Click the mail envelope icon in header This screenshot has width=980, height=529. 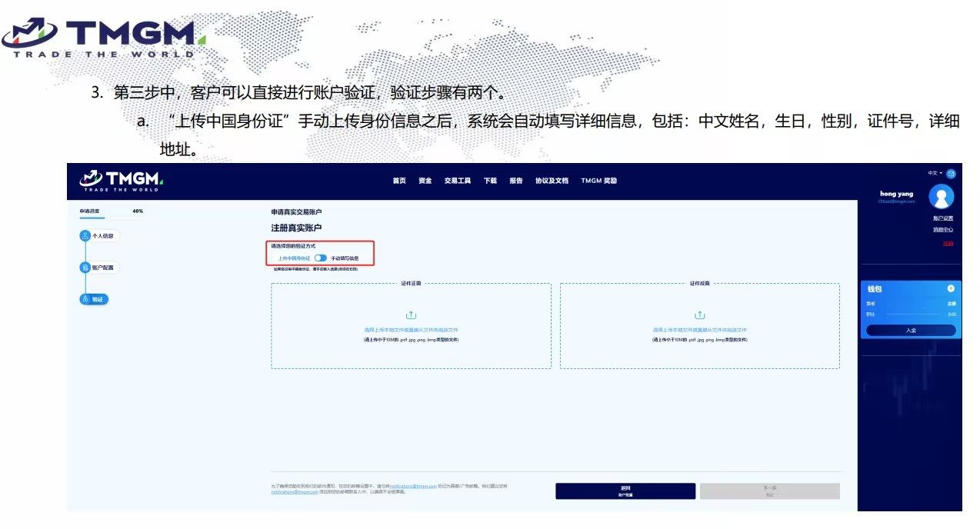951,174
